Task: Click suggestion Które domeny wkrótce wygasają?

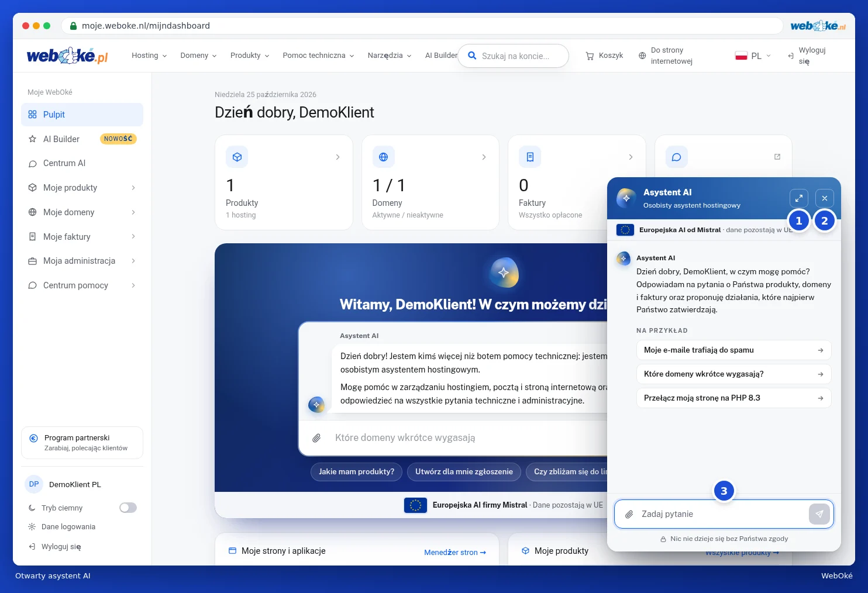Action: tap(733, 374)
